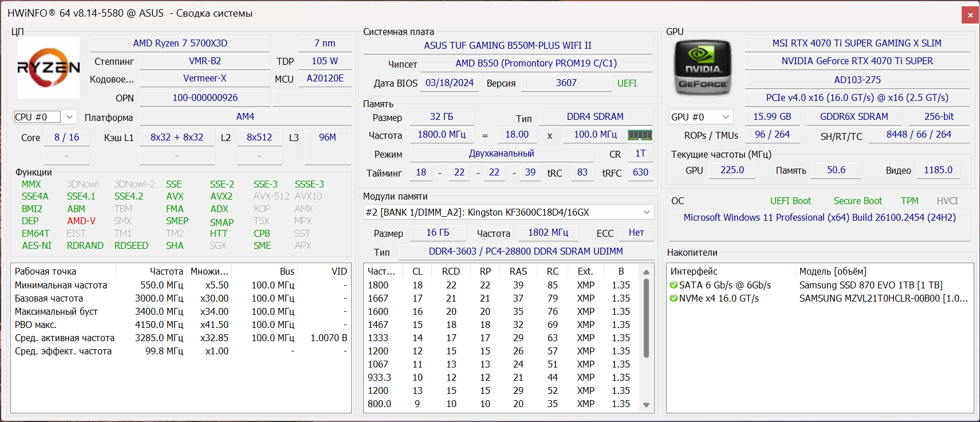This screenshot has width=980, height=422.
Task: Click the NVIDIA GeForce logo image
Action: [x=703, y=68]
